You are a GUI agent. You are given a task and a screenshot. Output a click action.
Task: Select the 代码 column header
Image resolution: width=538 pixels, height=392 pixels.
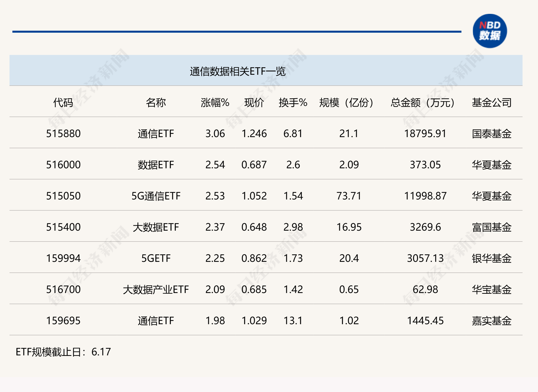point(63,102)
